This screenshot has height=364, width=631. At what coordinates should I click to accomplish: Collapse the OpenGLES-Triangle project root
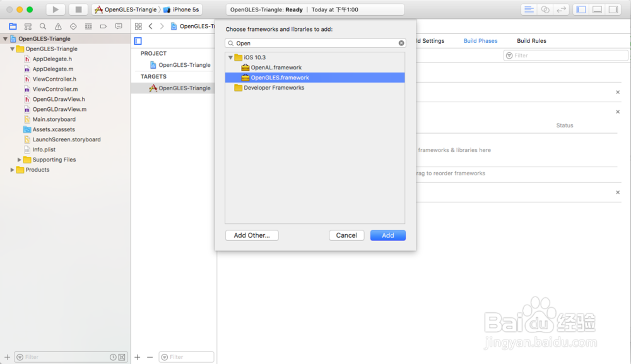coord(5,39)
